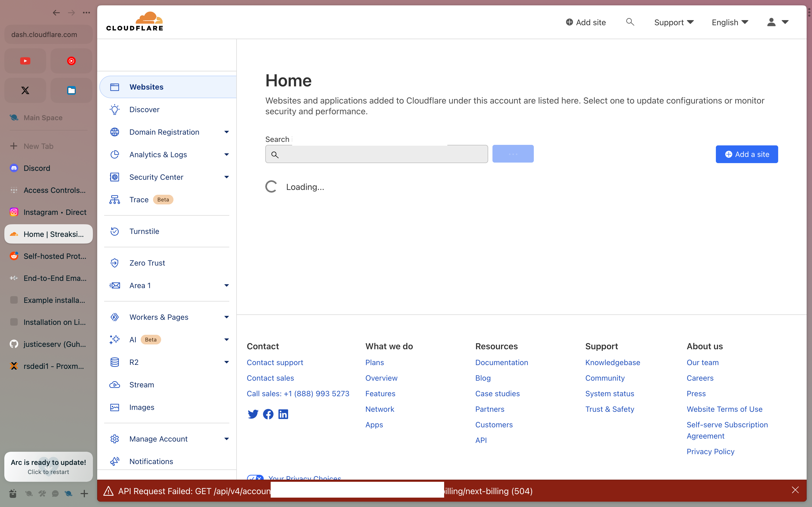Image resolution: width=812 pixels, height=507 pixels.
Task: Open the English language dropdown
Action: click(730, 23)
